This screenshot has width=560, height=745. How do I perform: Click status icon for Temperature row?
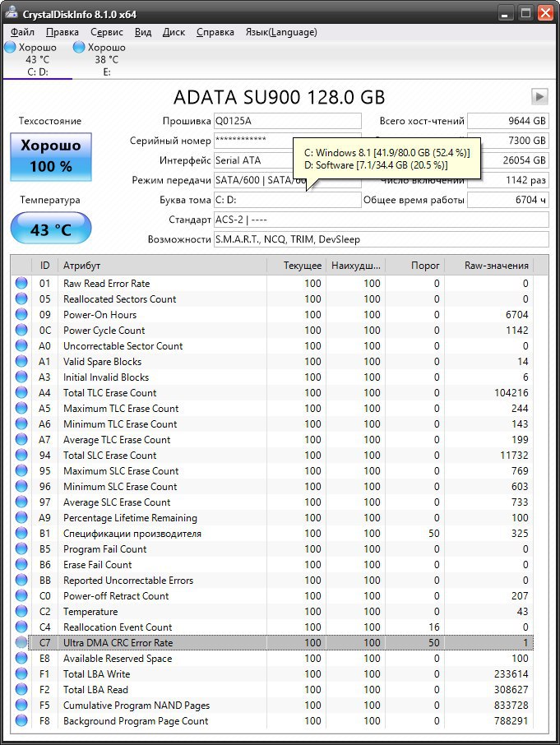(21, 612)
